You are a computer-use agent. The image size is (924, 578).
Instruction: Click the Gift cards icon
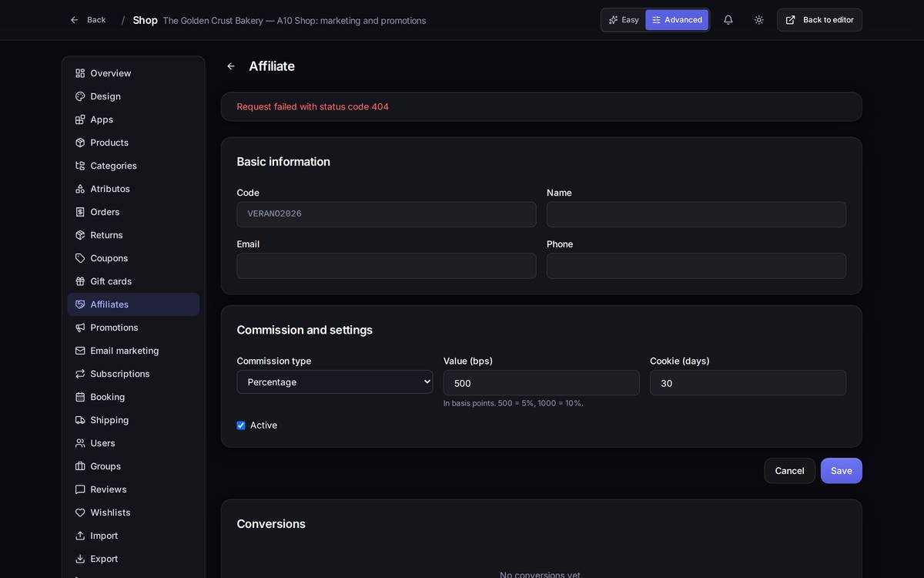pos(80,281)
